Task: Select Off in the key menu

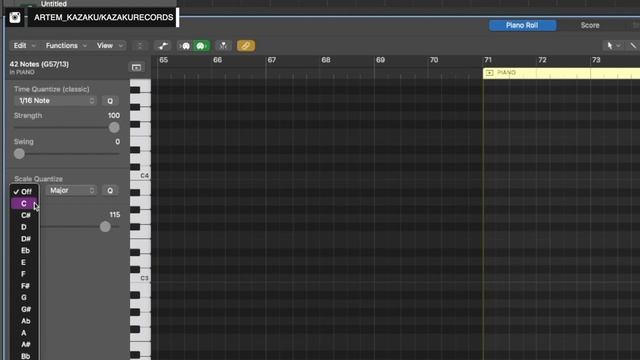Action: click(x=24, y=191)
